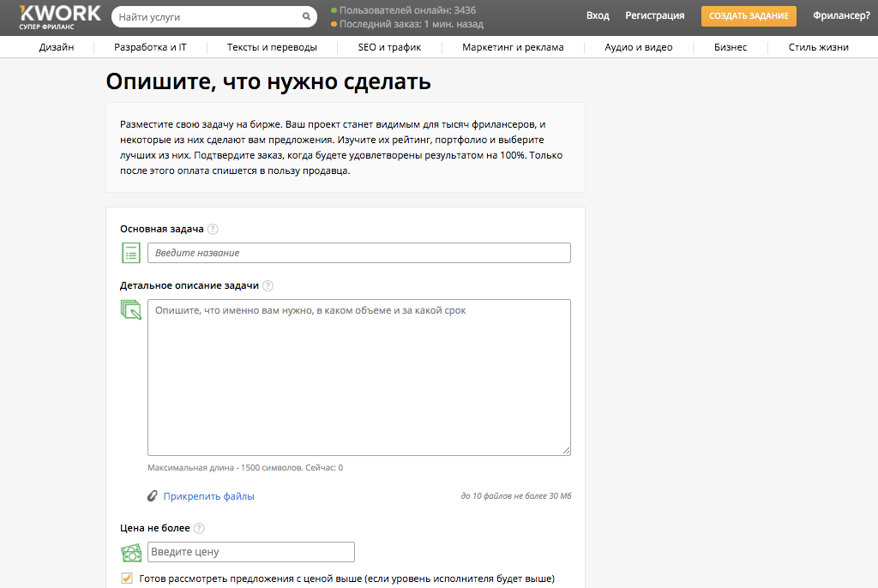Click the help icon near Цена не более
The image size is (878, 588).
coord(199,528)
